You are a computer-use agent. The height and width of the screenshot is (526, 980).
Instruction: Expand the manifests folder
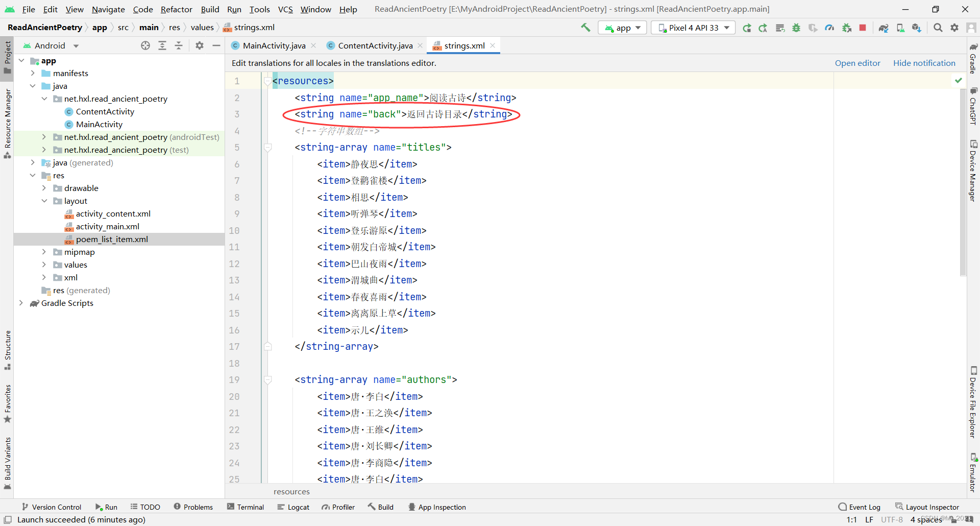coord(33,73)
